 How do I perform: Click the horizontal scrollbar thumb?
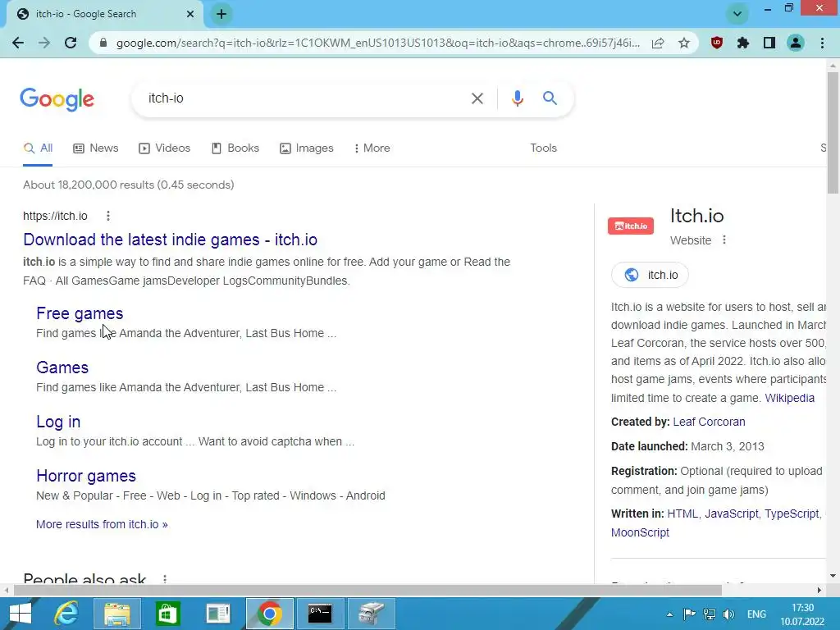pyautogui.click(x=367, y=590)
